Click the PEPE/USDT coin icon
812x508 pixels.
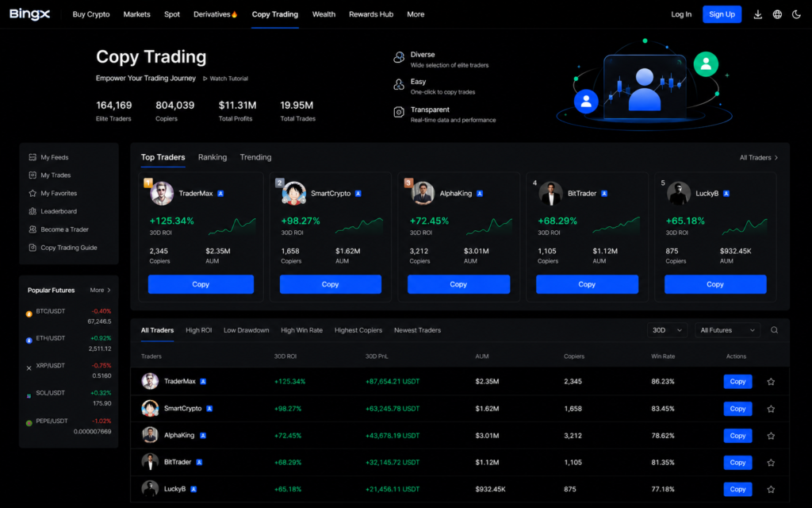[29, 423]
